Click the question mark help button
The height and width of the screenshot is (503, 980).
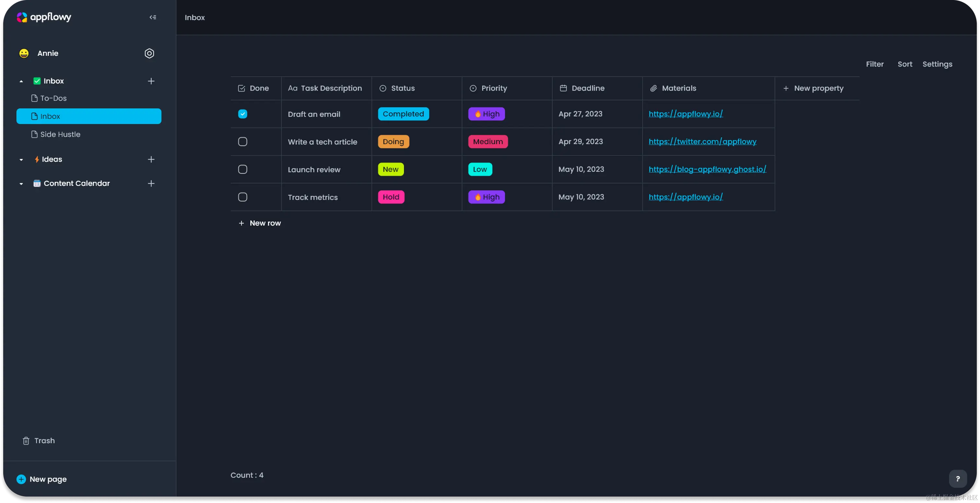click(958, 479)
